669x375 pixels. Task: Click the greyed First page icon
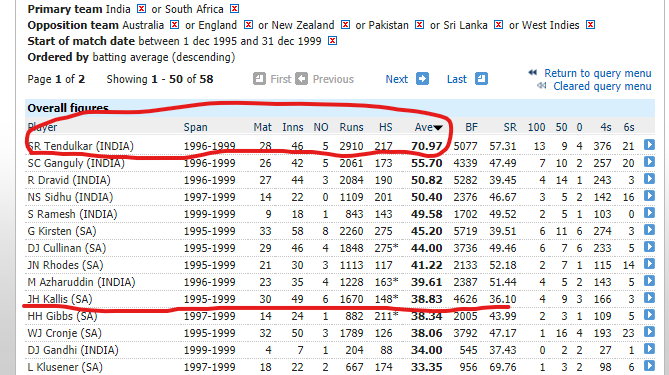(259, 79)
